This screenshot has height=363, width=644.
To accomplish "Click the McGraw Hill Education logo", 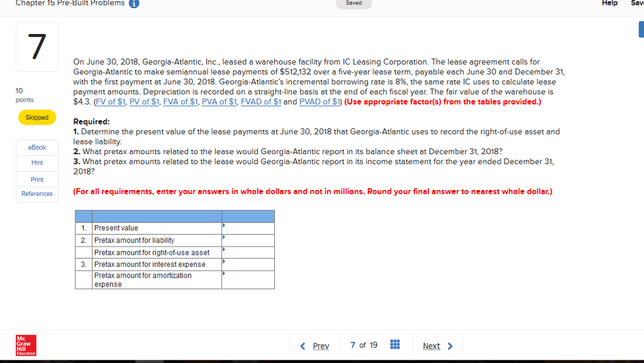I will point(26,345).
